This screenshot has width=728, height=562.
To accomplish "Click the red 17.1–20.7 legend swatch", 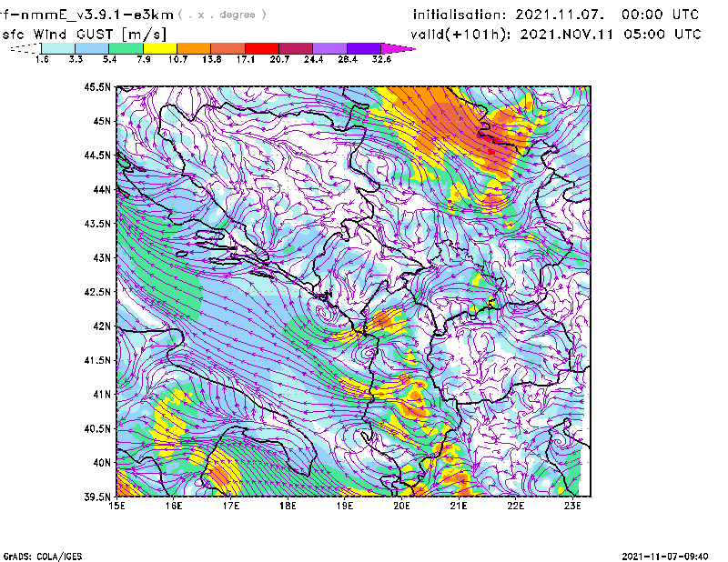I will coord(262,48).
